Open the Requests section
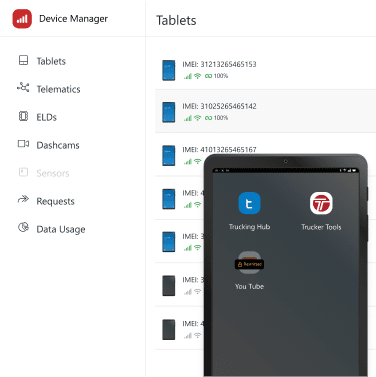 point(55,201)
